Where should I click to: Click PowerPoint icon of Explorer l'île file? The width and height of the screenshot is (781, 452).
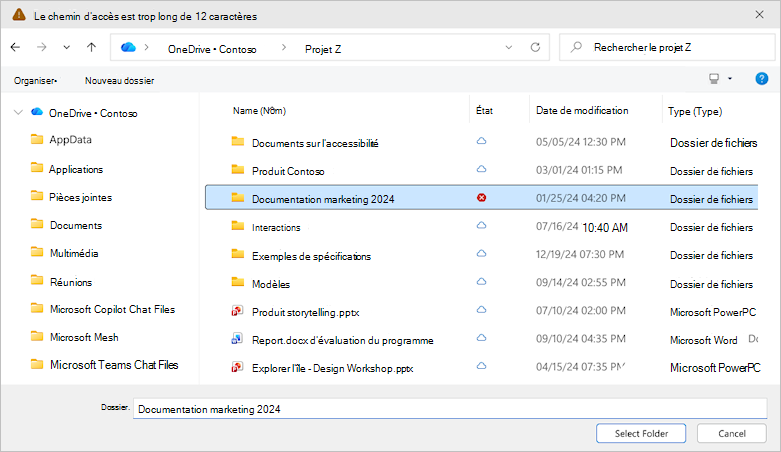(237, 367)
